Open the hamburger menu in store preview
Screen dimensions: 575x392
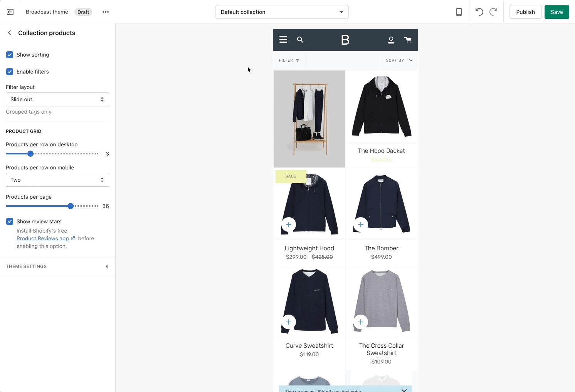pyautogui.click(x=283, y=40)
